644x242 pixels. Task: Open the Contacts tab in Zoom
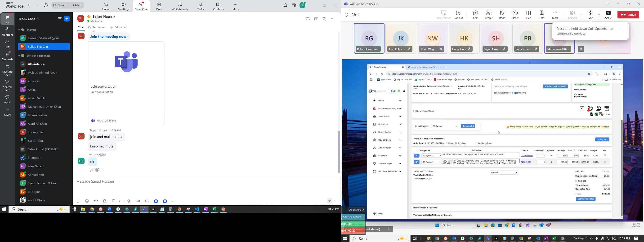(x=218, y=6)
